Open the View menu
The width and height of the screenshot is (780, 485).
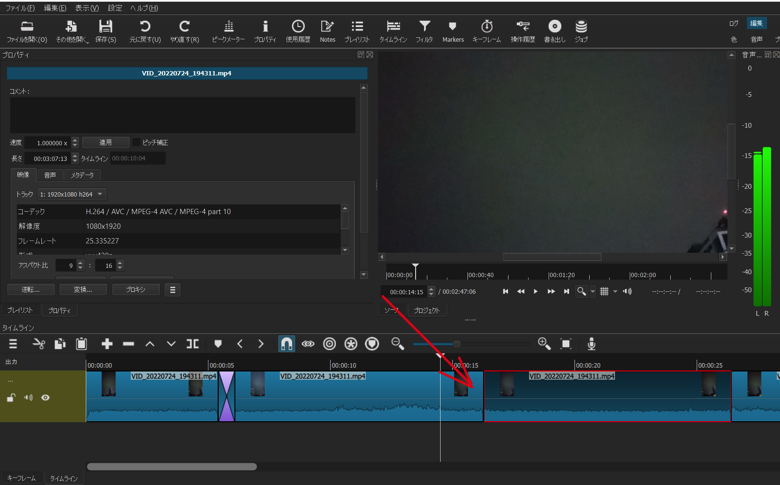(x=87, y=8)
